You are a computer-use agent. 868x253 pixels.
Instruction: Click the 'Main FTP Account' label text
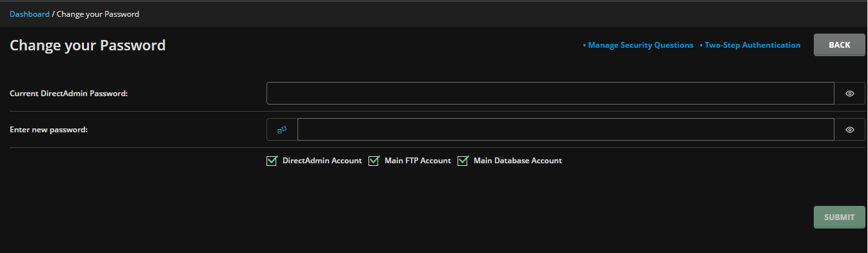tap(418, 161)
